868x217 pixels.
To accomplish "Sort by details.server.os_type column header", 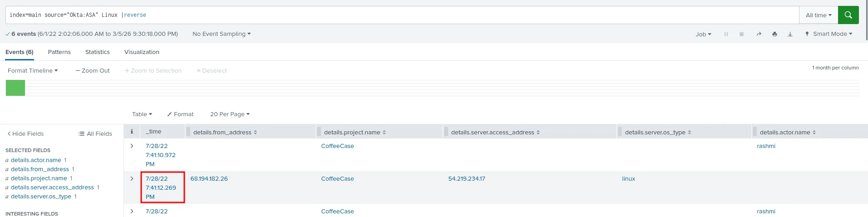I will 658,132.
